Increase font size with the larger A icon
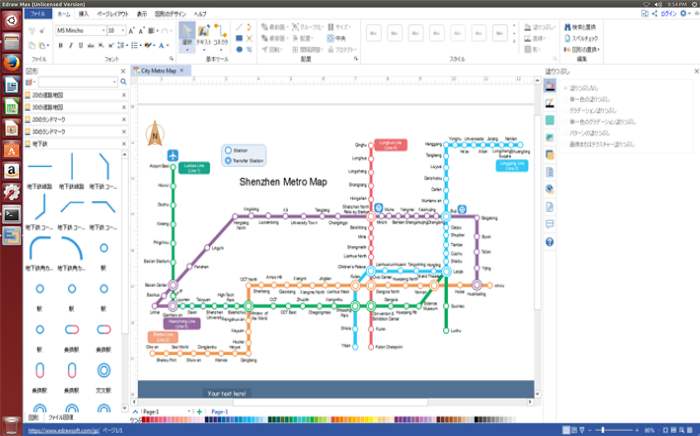This screenshot has height=436, width=700. [131, 31]
